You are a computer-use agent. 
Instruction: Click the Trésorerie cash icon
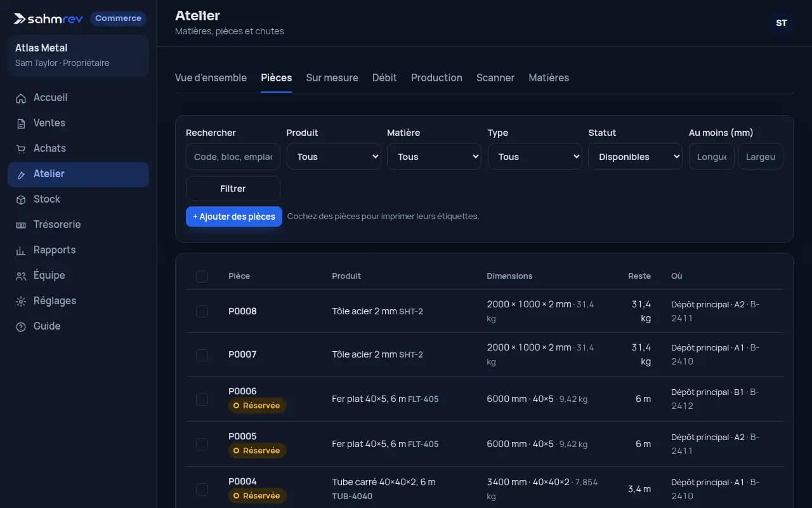[21, 225]
